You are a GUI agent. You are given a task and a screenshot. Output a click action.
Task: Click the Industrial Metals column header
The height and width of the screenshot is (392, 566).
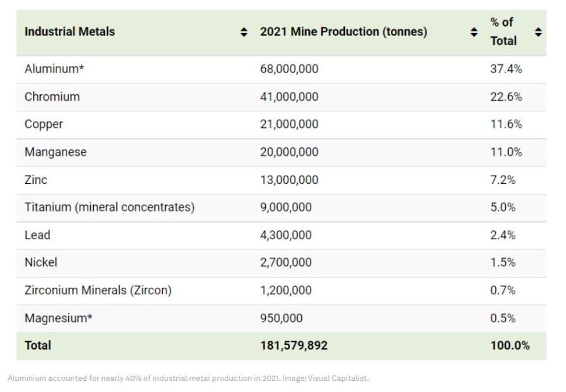click(70, 32)
